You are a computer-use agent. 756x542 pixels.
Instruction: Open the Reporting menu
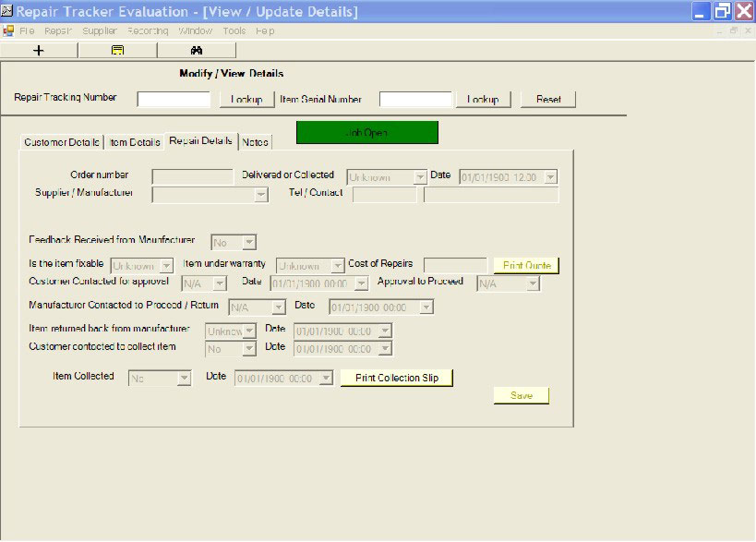click(148, 30)
